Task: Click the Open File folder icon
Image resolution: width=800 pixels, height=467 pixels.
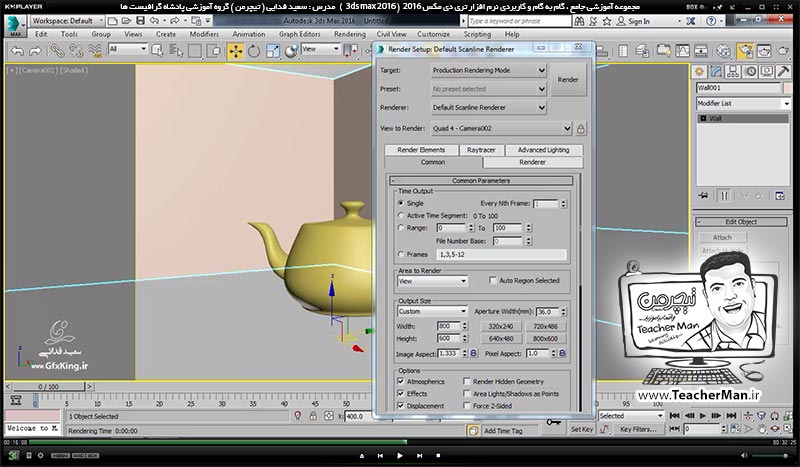Action: (127, 21)
